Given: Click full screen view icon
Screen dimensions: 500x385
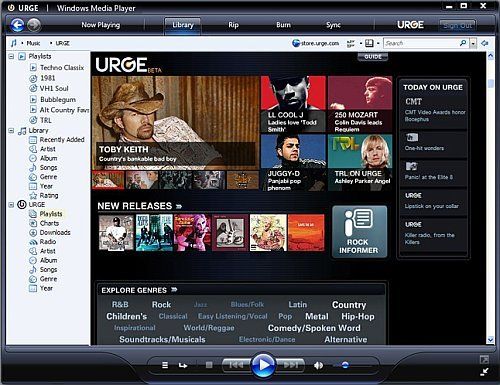Looking at the screenshot, I should (484, 359).
